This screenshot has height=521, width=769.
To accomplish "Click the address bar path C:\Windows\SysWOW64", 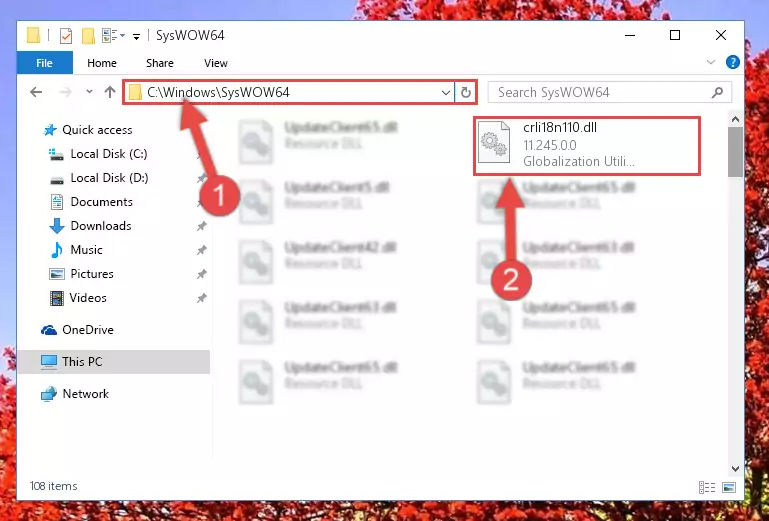I will coord(218,92).
